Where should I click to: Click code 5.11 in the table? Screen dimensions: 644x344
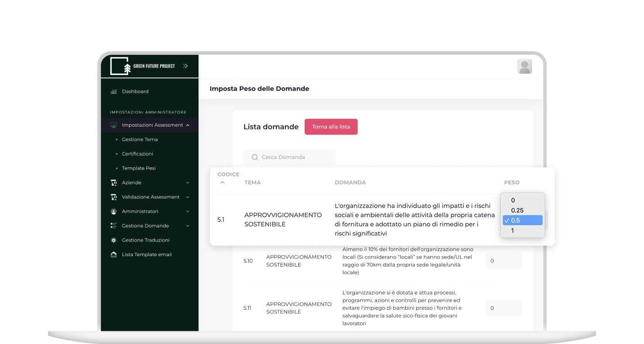click(248, 308)
